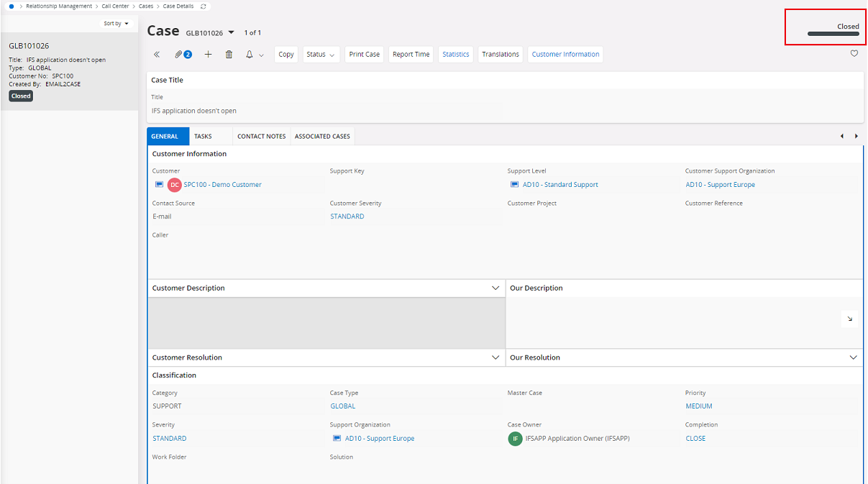Open the Status dropdown button

click(x=321, y=55)
